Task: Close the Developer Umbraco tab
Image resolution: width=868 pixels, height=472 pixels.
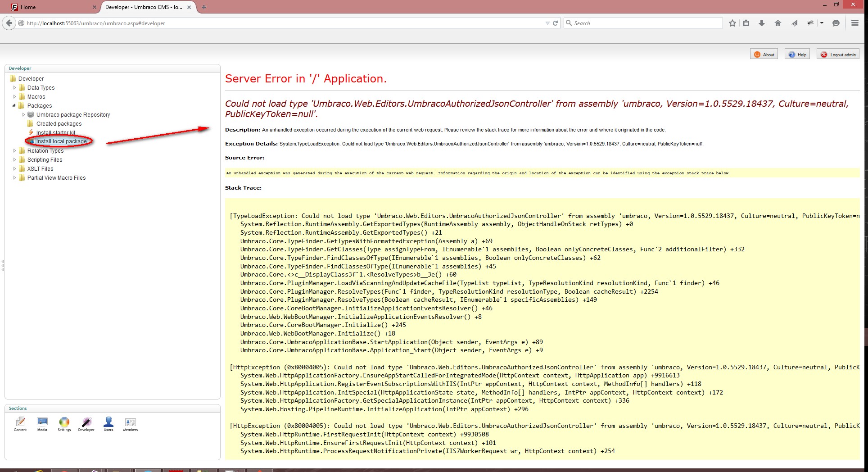Action: pyautogui.click(x=189, y=7)
